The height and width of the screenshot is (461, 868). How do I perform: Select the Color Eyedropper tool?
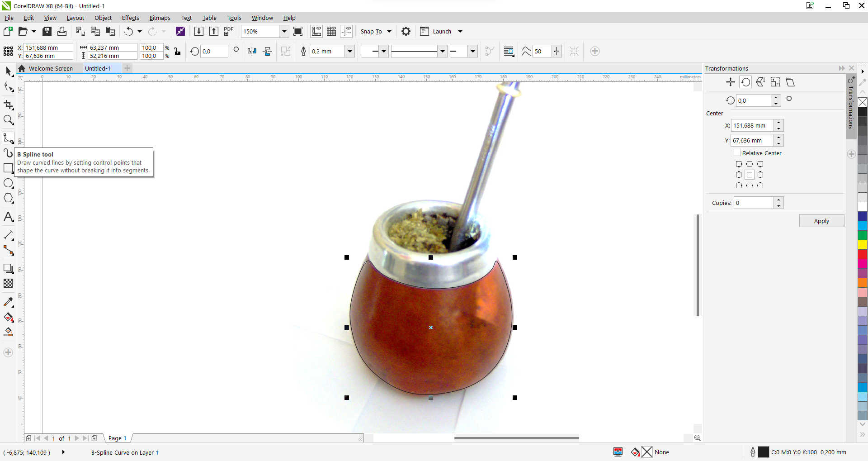coord(8,302)
